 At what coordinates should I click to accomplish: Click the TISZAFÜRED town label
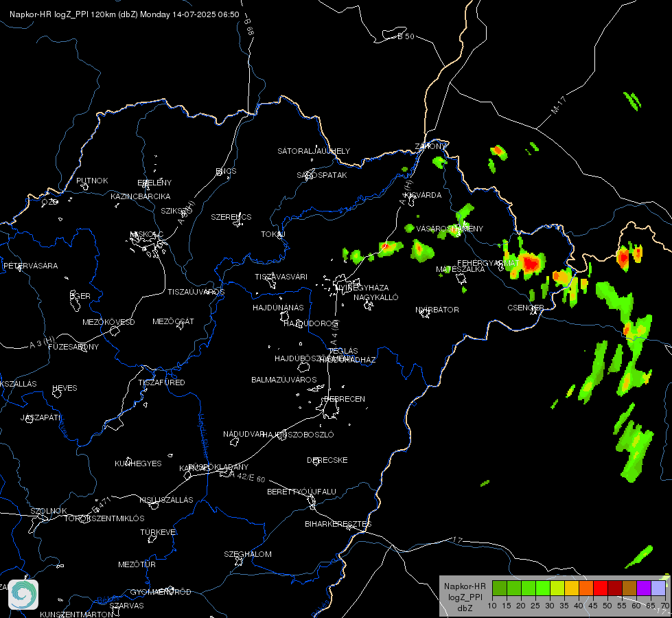pos(161,382)
